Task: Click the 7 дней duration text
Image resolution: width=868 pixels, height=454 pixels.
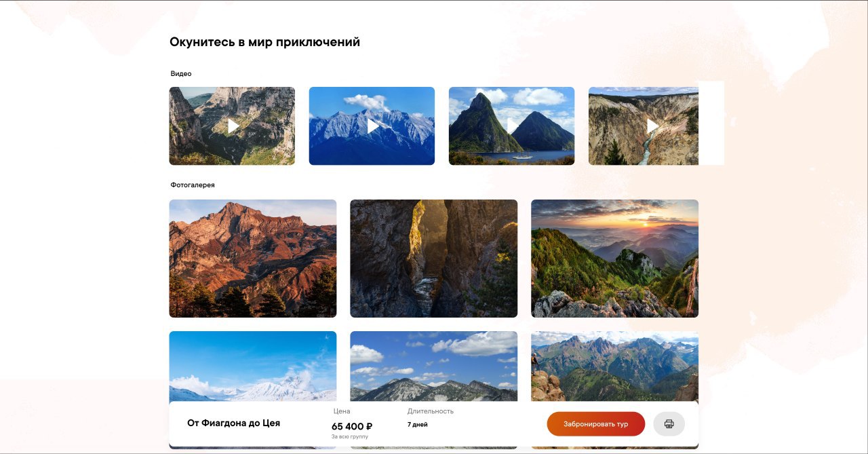Action: 418,425
